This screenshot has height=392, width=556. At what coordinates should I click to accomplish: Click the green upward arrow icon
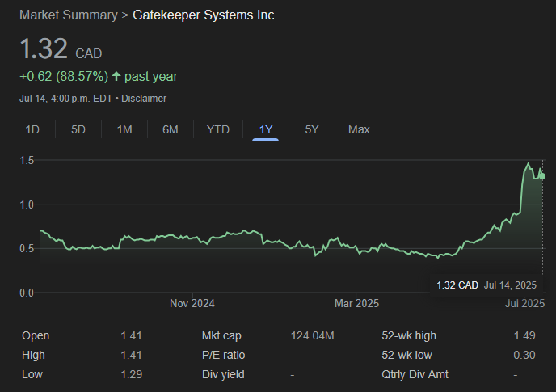(116, 76)
